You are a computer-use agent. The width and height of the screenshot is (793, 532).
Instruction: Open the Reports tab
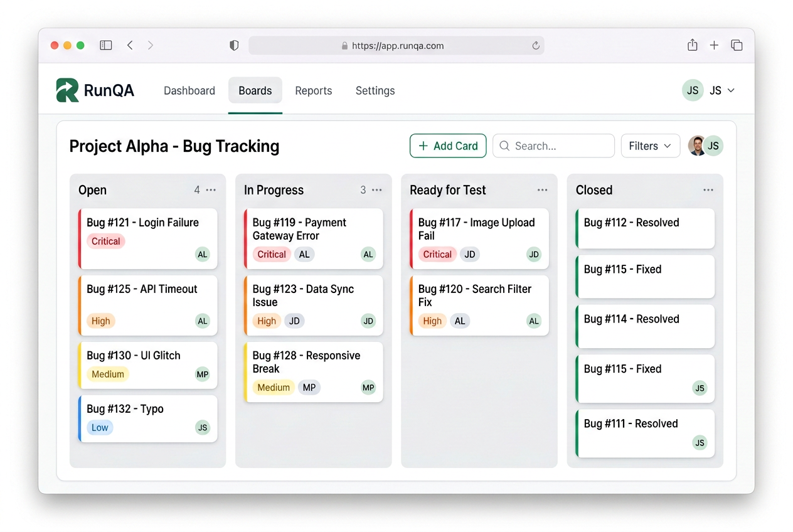coord(314,90)
